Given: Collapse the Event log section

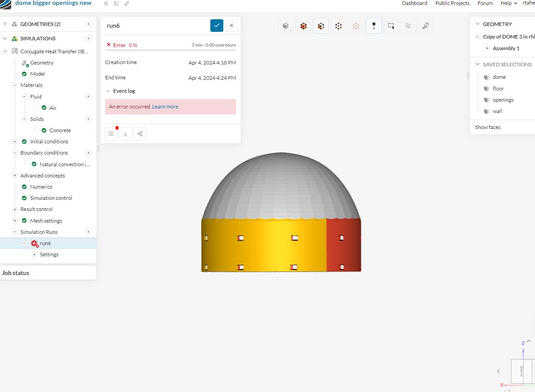Looking at the screenshot, I should click(x=108, y=90).
